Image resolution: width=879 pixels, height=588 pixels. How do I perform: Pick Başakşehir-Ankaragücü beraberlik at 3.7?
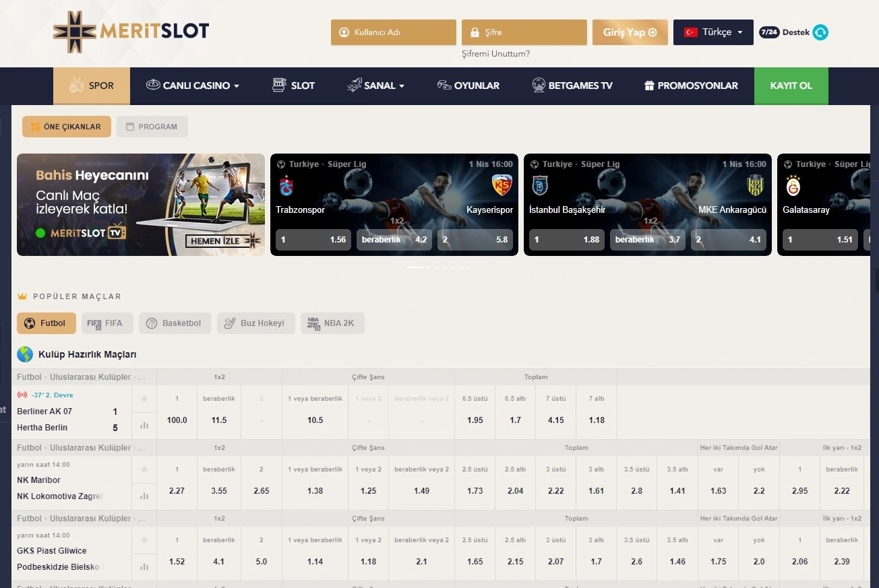tap(648, 240)
